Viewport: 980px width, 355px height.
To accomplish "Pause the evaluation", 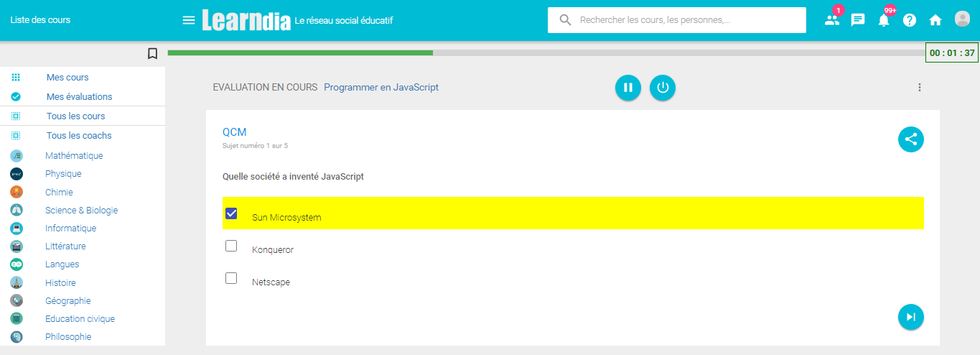I will pyautogui.click(x=628, y=88).
